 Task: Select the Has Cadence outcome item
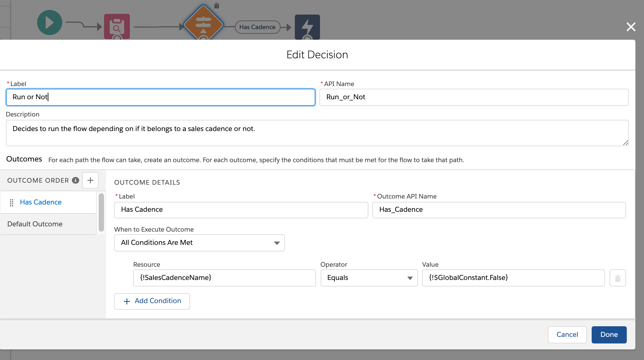tap(41, 202)
